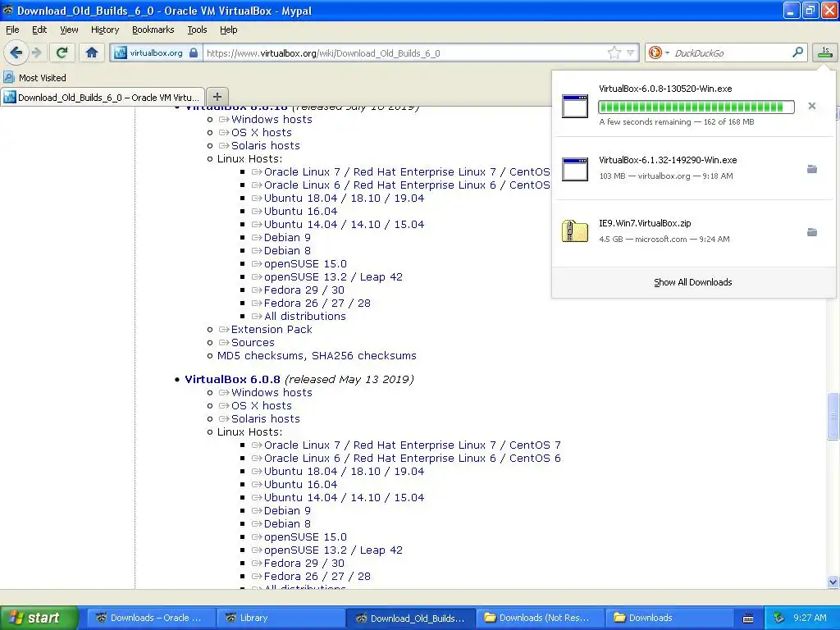
Task: Cancel the VirtualBox-6.0.8 download
Action: (x=812, y=106)
